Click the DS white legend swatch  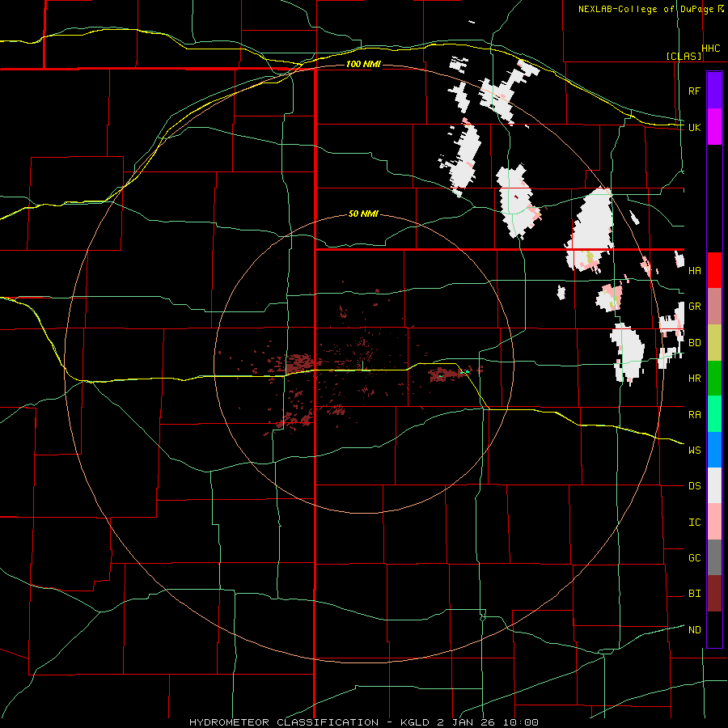coord(714,485)
